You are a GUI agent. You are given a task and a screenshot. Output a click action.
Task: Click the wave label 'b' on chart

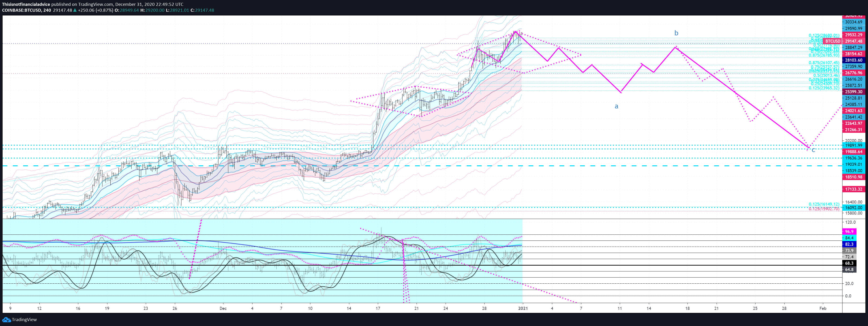[x=676, y=33]
